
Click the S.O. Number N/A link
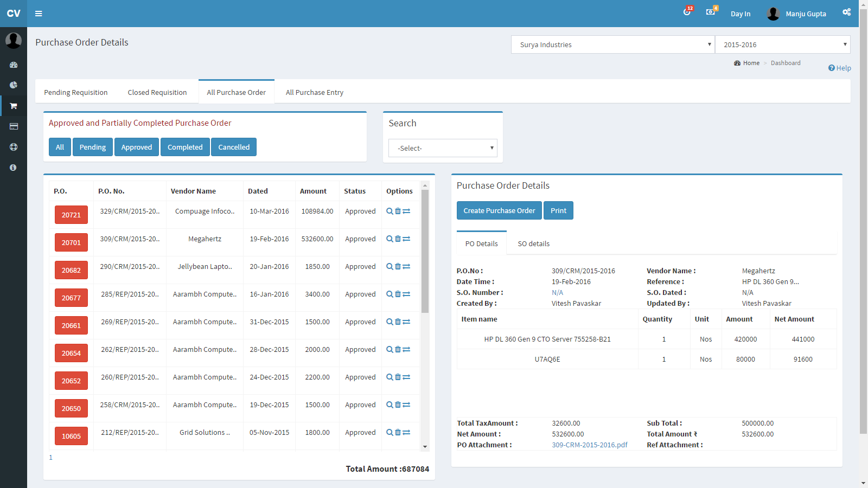[557, 292]
